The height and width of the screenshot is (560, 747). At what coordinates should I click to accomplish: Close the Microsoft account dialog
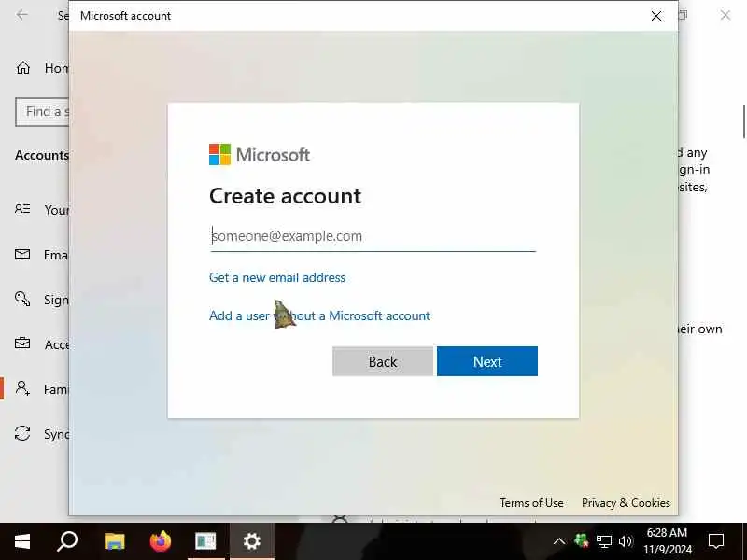click(x=656, y=16)
